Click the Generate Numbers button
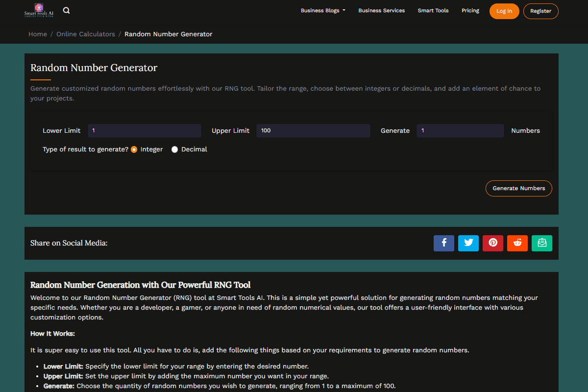 [x=519, y=188]
